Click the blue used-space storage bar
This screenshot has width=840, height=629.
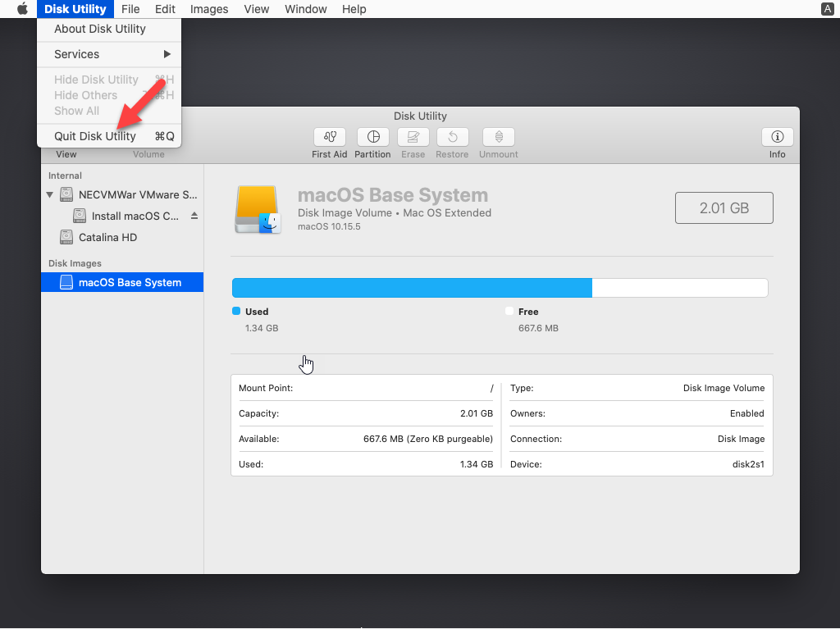click(x=412, y=288)
